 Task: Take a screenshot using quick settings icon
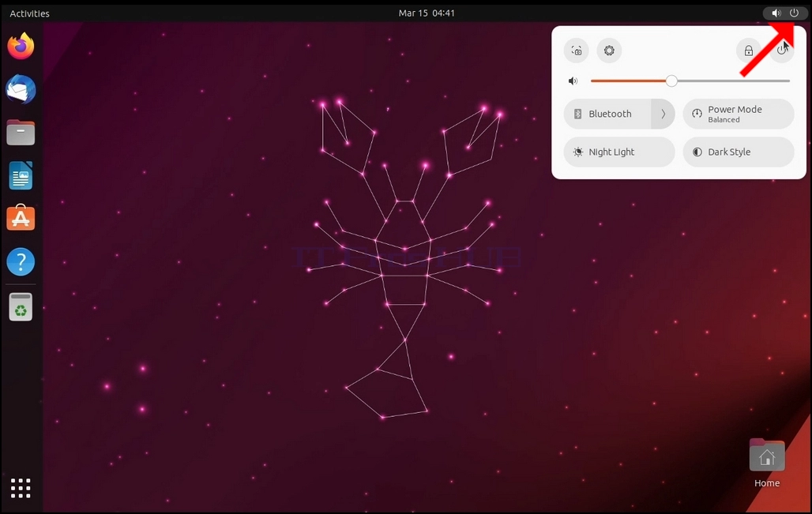point(577,51)
